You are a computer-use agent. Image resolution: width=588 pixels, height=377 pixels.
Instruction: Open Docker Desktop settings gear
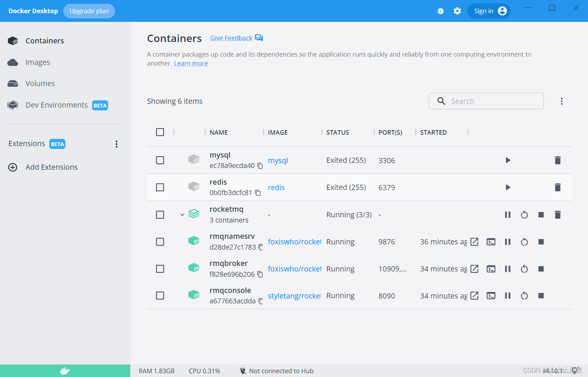pyautogui.click(x=457, y=11)
